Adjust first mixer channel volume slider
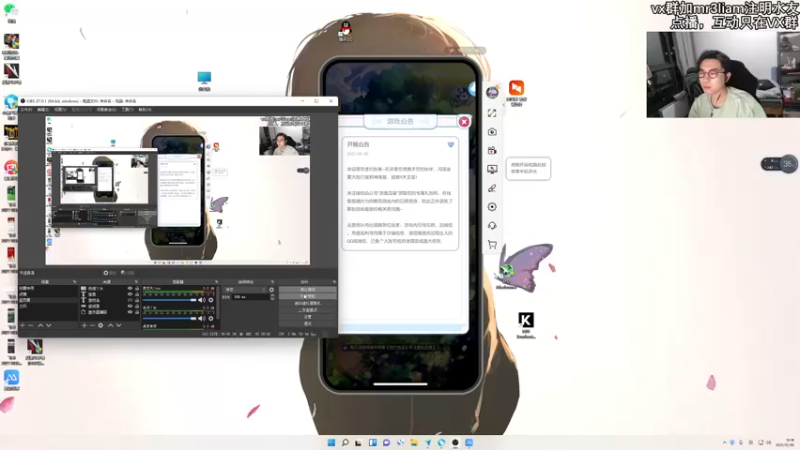 coord(169,300)
